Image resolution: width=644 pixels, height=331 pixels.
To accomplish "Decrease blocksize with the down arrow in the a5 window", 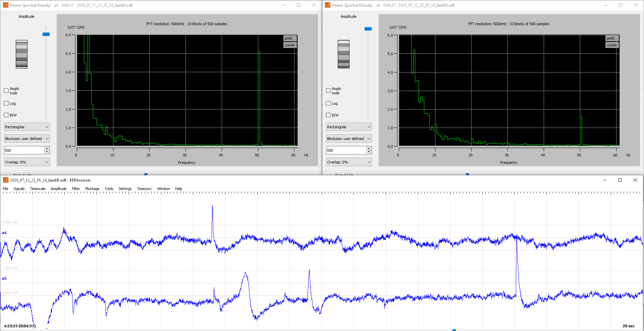I will click(369, 152).
